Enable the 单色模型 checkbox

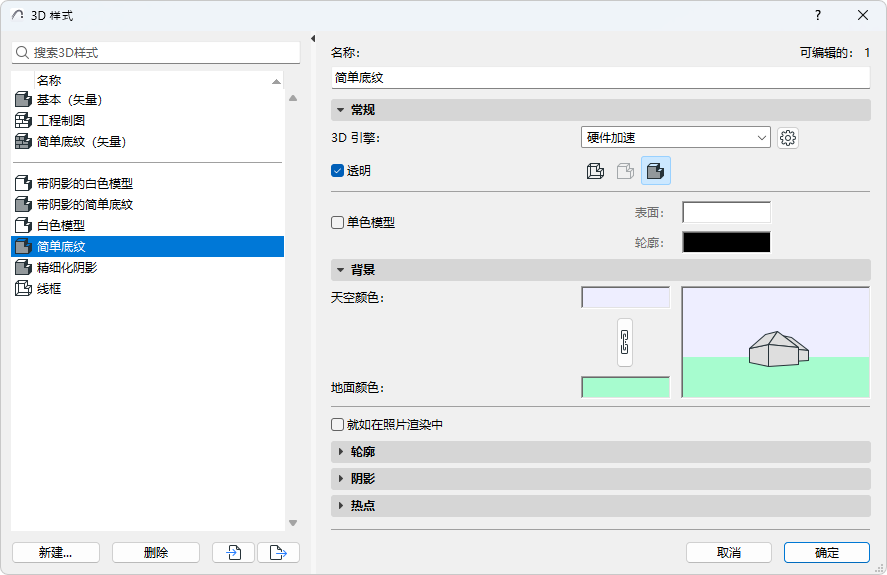337,222
